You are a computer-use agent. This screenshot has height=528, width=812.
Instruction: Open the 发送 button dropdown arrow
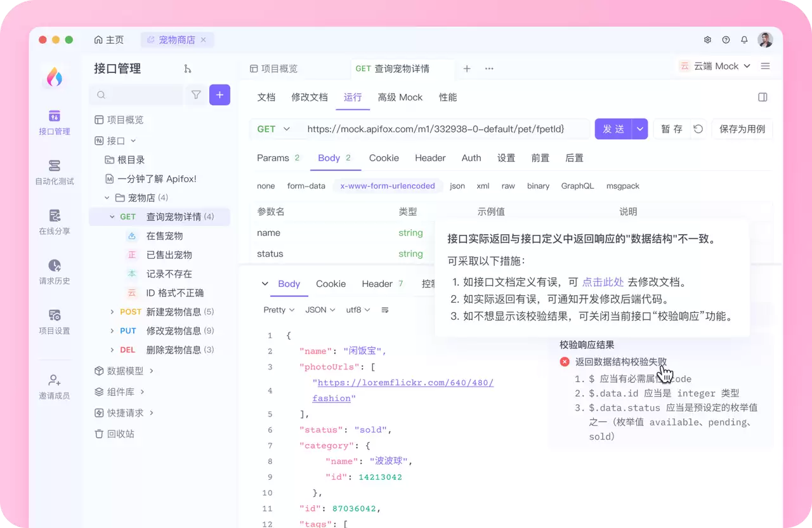[x=640, y=129]
